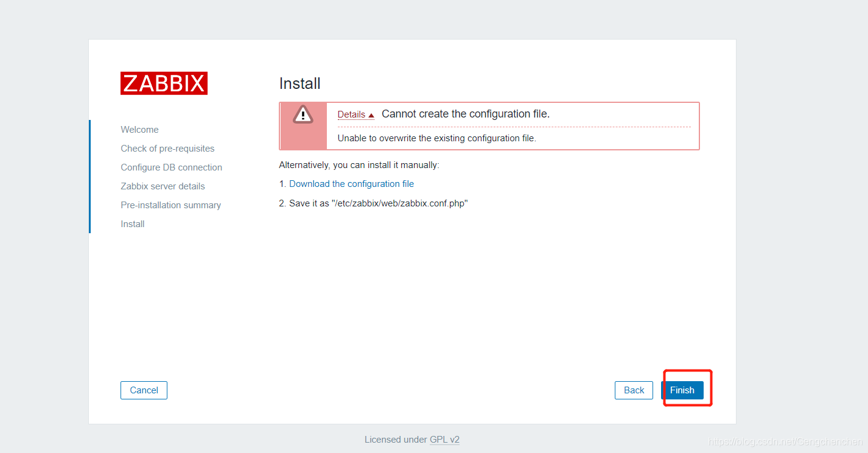The image size is (868, 453).
Task: Select Zabbix server details step
Action: (x=163, y=186)
